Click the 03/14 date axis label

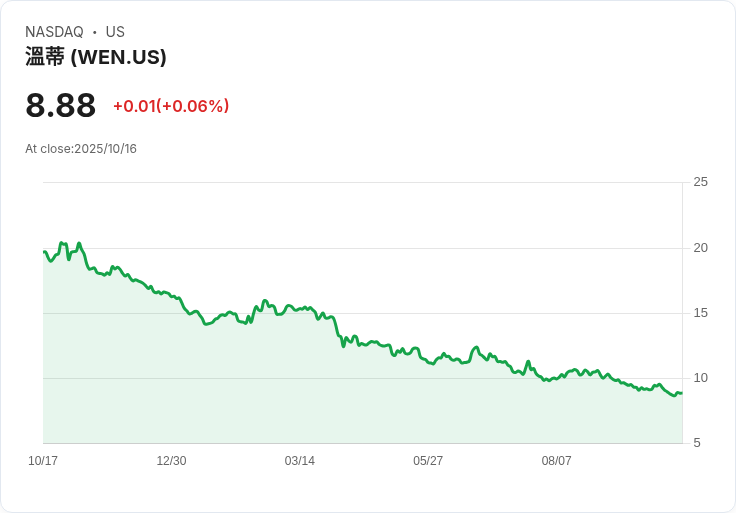pos(300,461)
